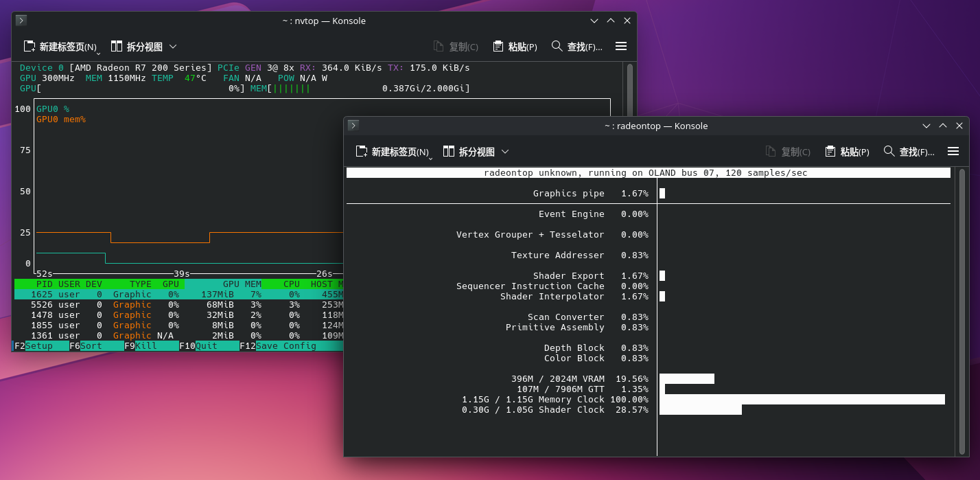Select process row with PID 1478
The width and height of the screenshot is (980, 480).
[178, 315]
